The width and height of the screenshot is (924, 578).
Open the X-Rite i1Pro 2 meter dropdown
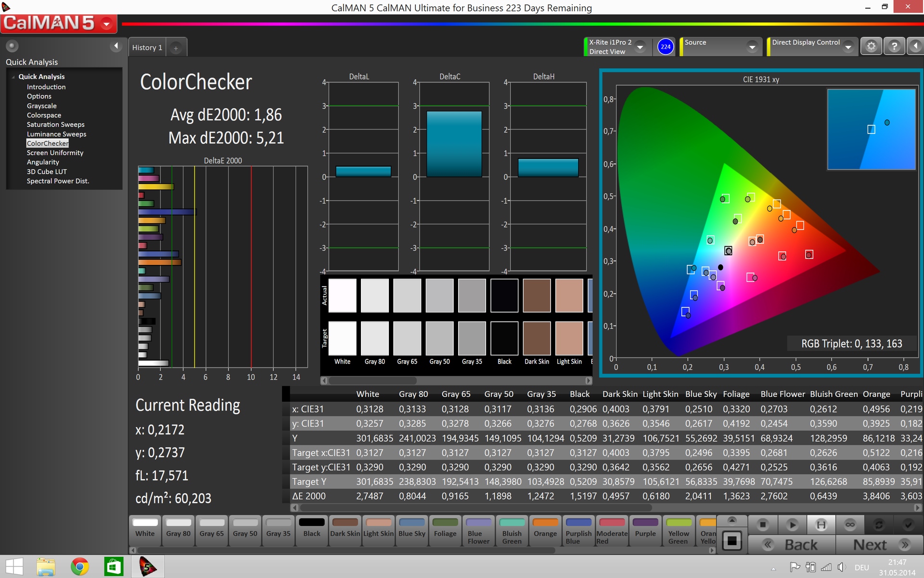click(640, 47)
